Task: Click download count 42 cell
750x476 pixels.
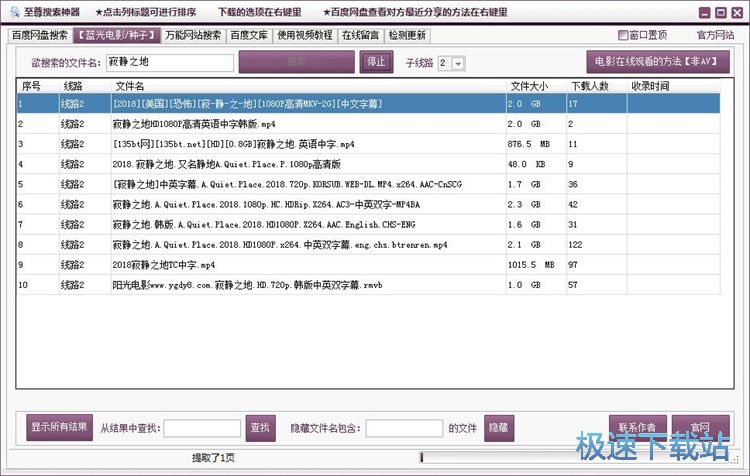Action: [596, 204]
